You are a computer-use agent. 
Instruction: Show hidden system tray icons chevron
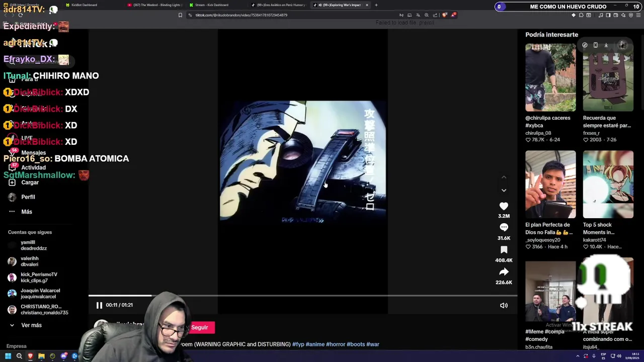(578, 356)
